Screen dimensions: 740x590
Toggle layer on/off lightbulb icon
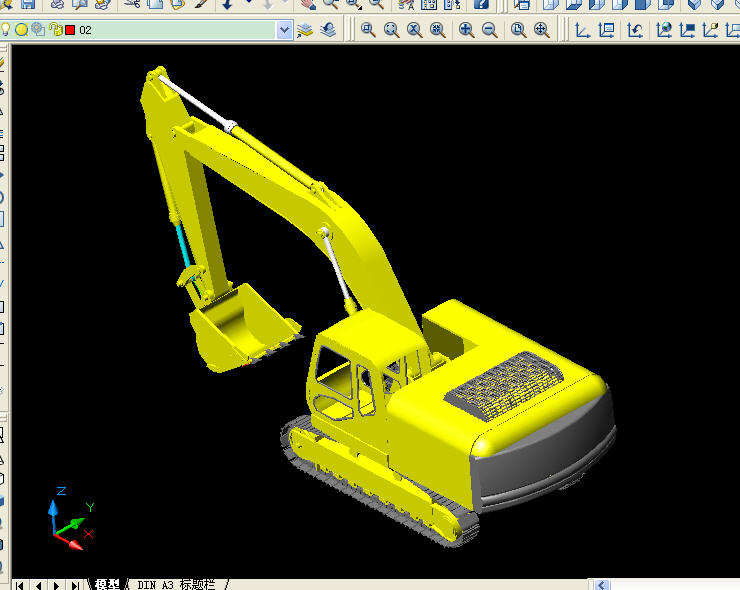coord(6,30)
